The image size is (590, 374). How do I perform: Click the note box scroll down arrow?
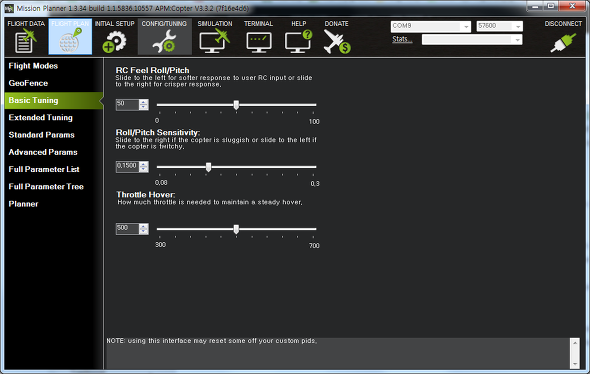(x=575, y=364)
